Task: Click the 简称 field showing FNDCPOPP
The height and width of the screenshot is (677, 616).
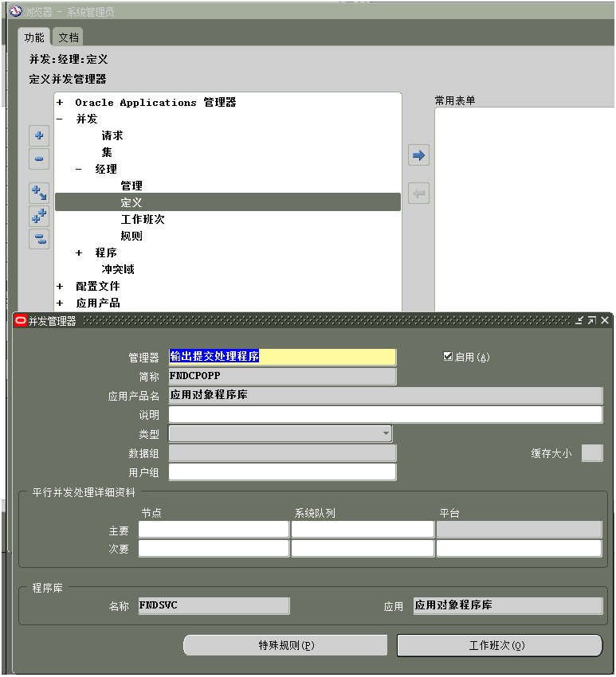Action: coord(283,376)
